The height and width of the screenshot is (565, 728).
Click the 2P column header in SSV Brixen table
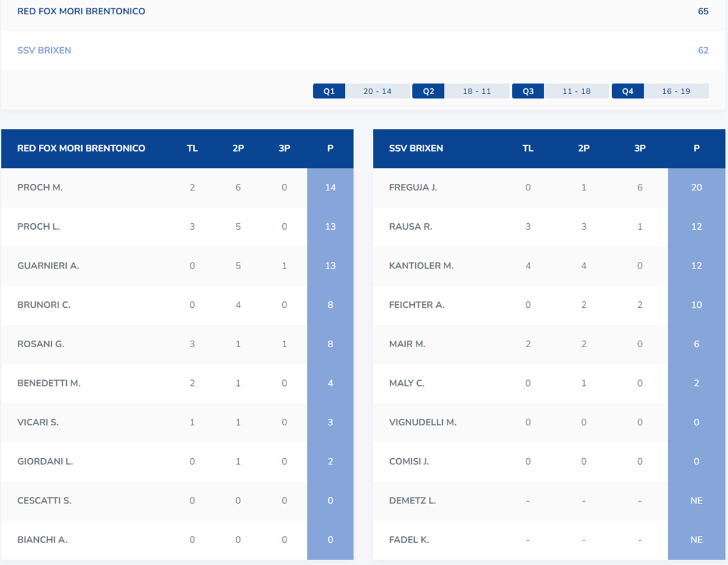[584, 149]
